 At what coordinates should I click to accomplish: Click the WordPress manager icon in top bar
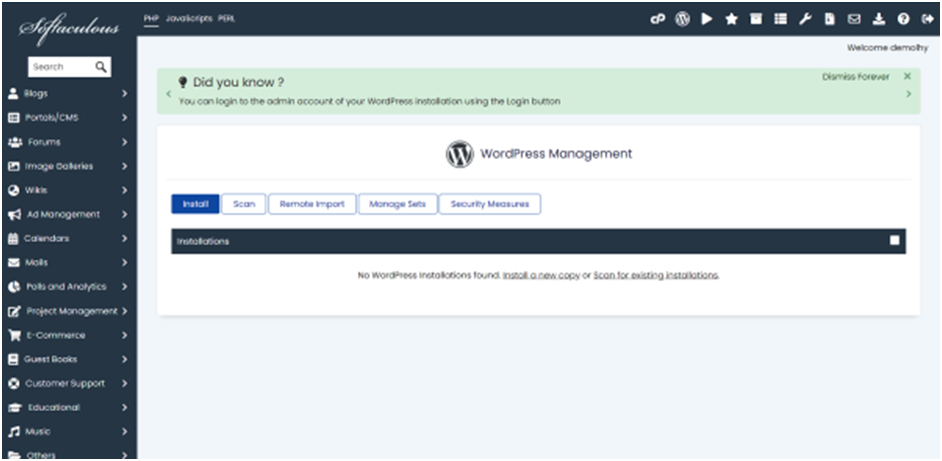click(682, 19)
